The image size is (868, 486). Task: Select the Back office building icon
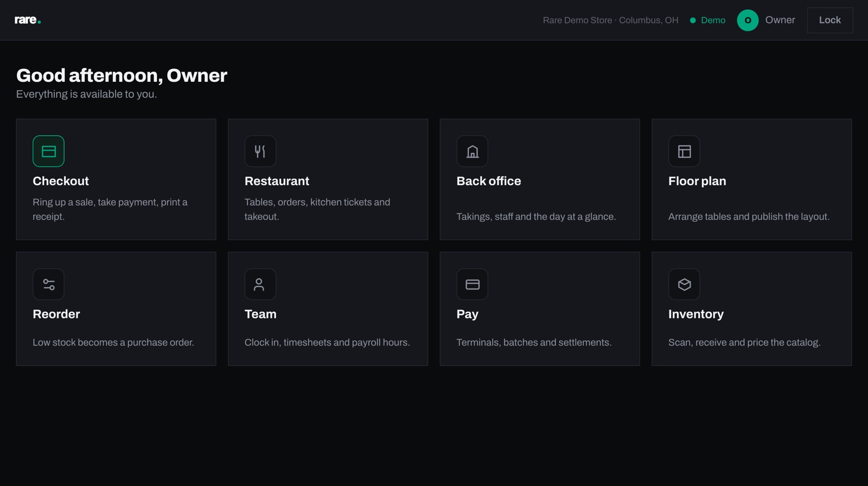(x=472, y=151)
